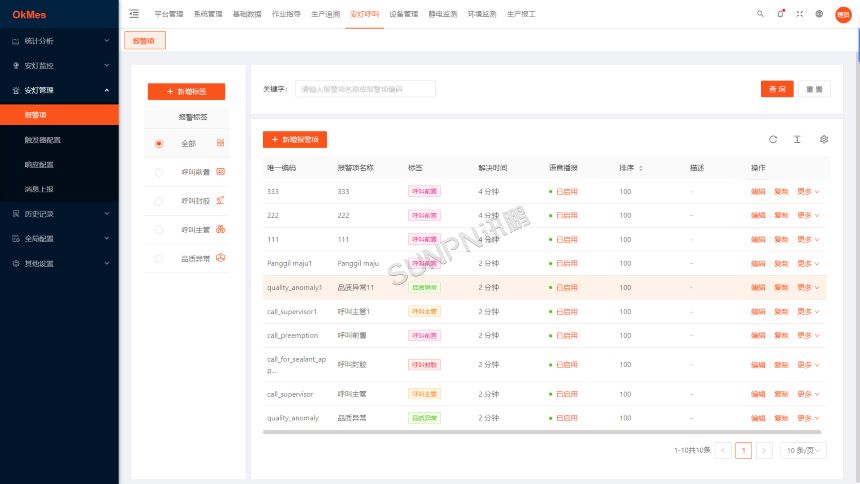The image size is (860, 484).
Task: Expand the 其他设置 sidebar group chevron
Action: (x=106, y=263)
